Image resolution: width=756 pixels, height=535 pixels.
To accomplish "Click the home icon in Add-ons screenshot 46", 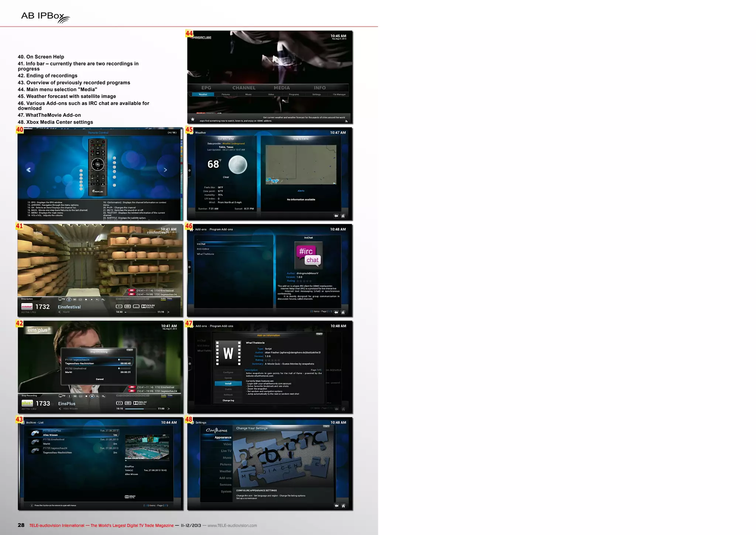I will (343, 312).
